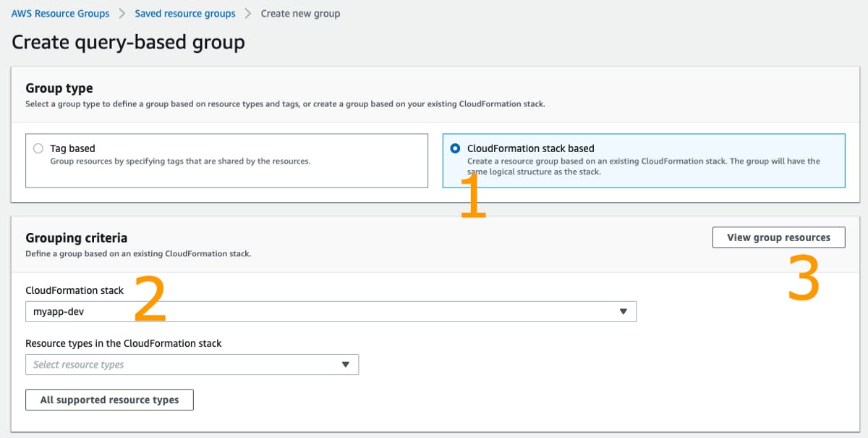Click the "All supported resource types" button

(x=109, y=399)
